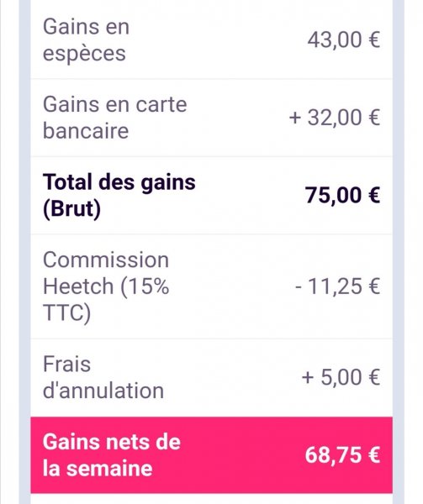Tap the + 5,00 € cancellation fee amount
The width and height of the screenshot is (423, 504).
[x=341, y=377]
